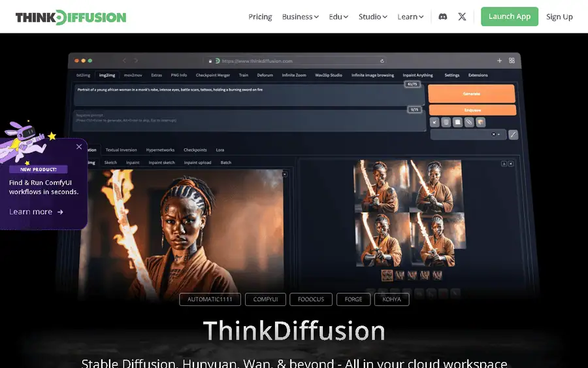Click the negative prompt field
588x368 pixels.
pos(250,121)
